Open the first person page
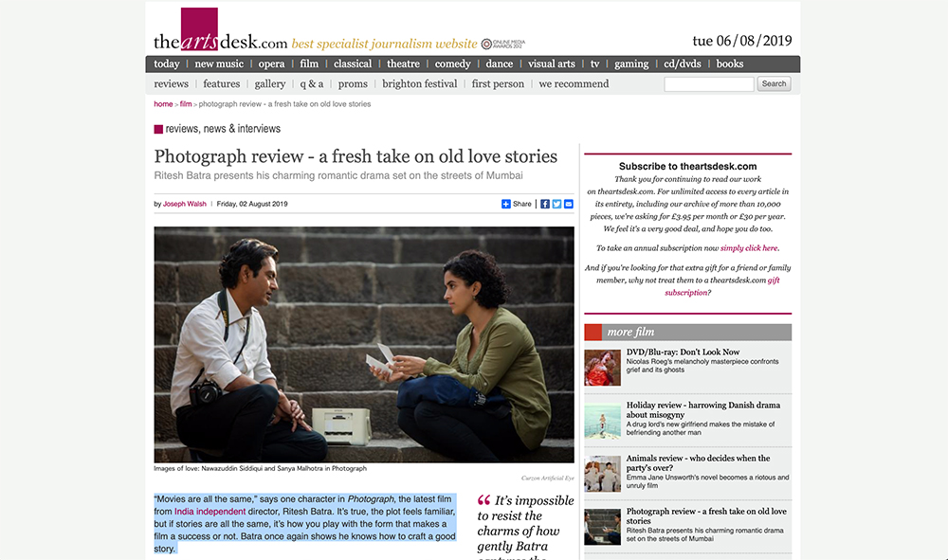Screen dimensions: 948x560 pyautogui.click(x=499, y=84)
